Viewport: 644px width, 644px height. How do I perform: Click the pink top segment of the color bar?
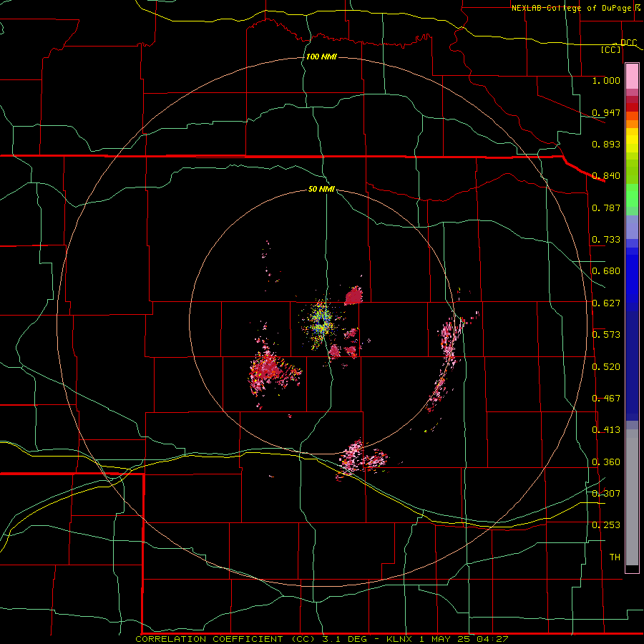click(x=632, y=77)
